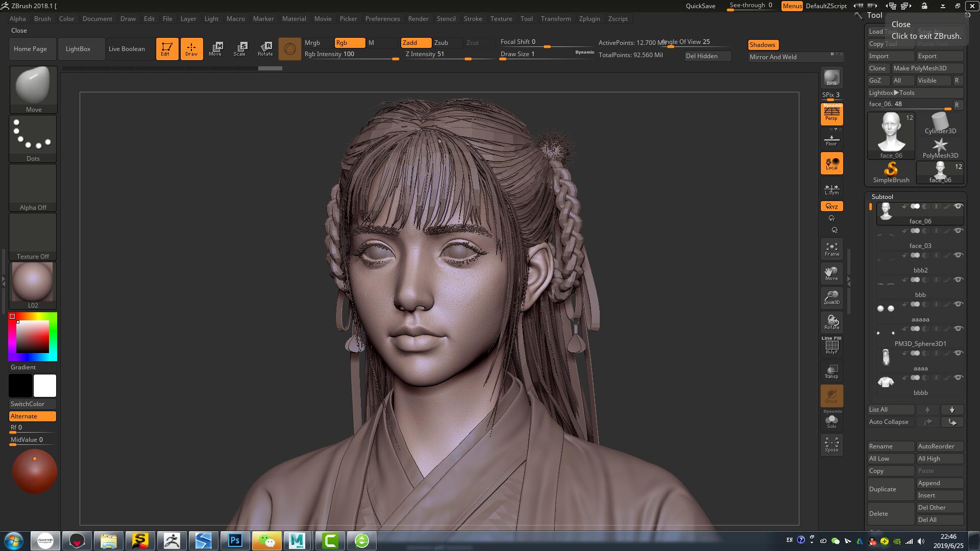Click the Gizmo 3D circle icon
Screen dimensions: 980x551
[290, 49]
